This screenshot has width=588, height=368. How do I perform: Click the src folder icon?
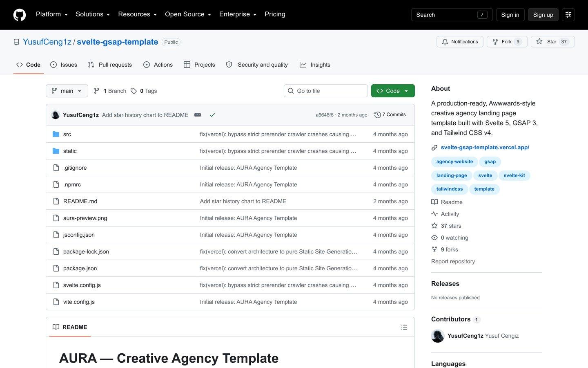[x=56, y=134]
